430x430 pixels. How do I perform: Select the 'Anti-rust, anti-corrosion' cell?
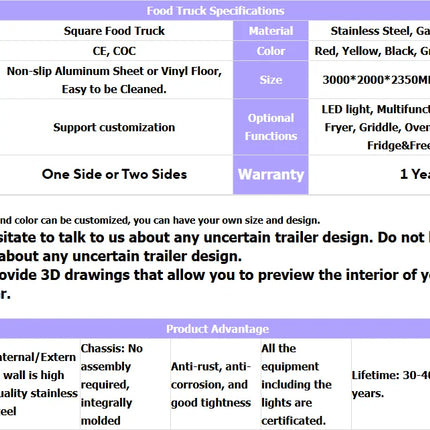pos(215,384)
